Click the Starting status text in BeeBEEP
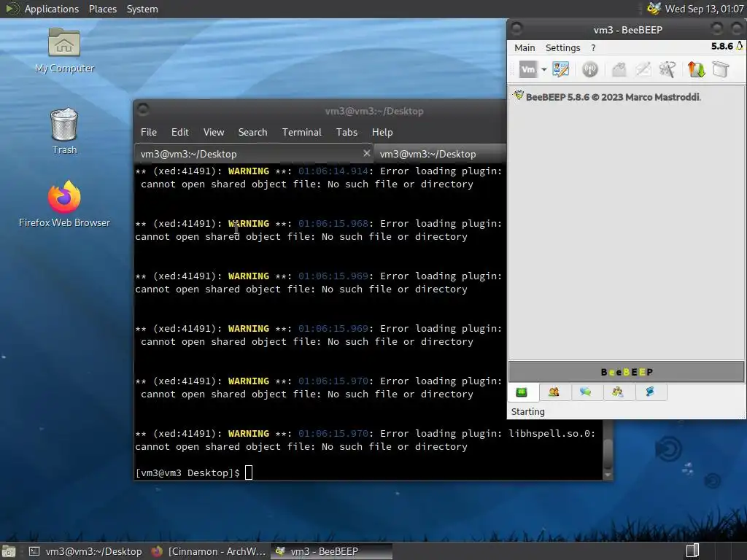747x560 pixels. [x=528, y=411]
